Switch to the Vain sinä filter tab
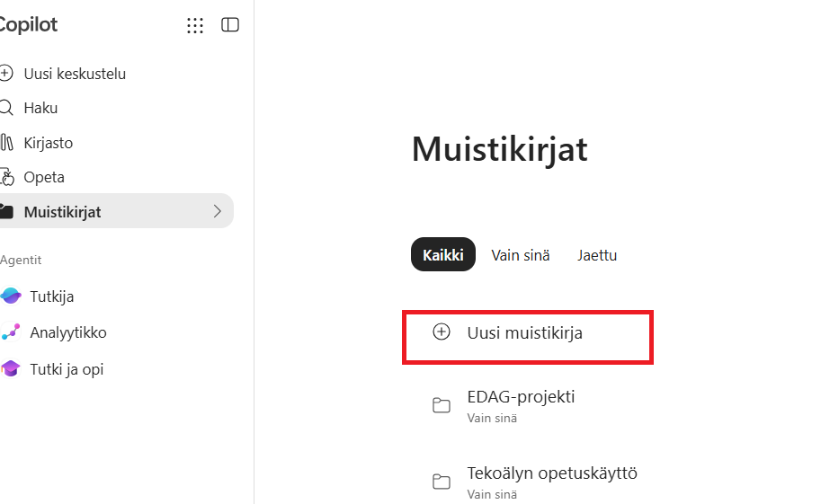The image size is (821, 504). [x=521, y=255]
